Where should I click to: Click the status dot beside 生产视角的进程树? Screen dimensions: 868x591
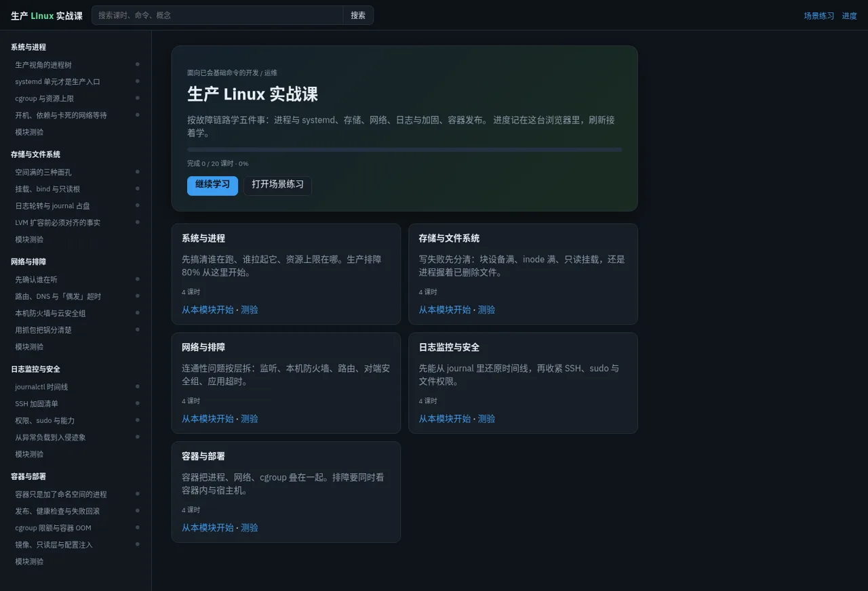click(138, 64)
